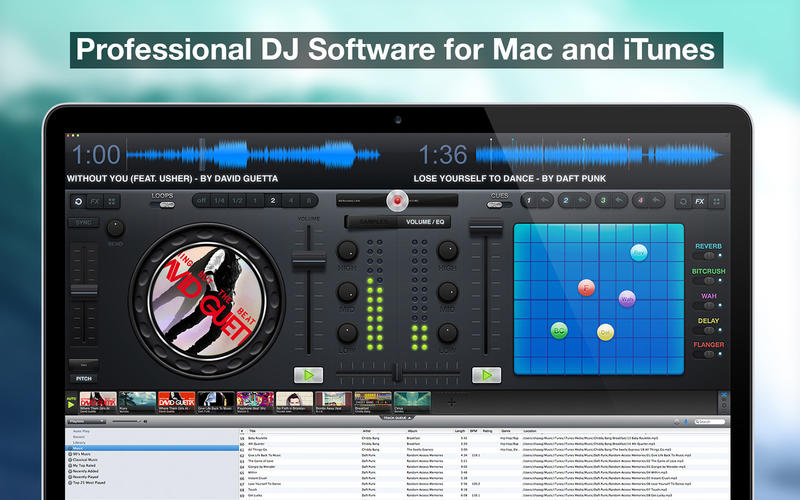Click the right deck waveform overview
This screenshot has width=800, height=500.
[600, 155]
